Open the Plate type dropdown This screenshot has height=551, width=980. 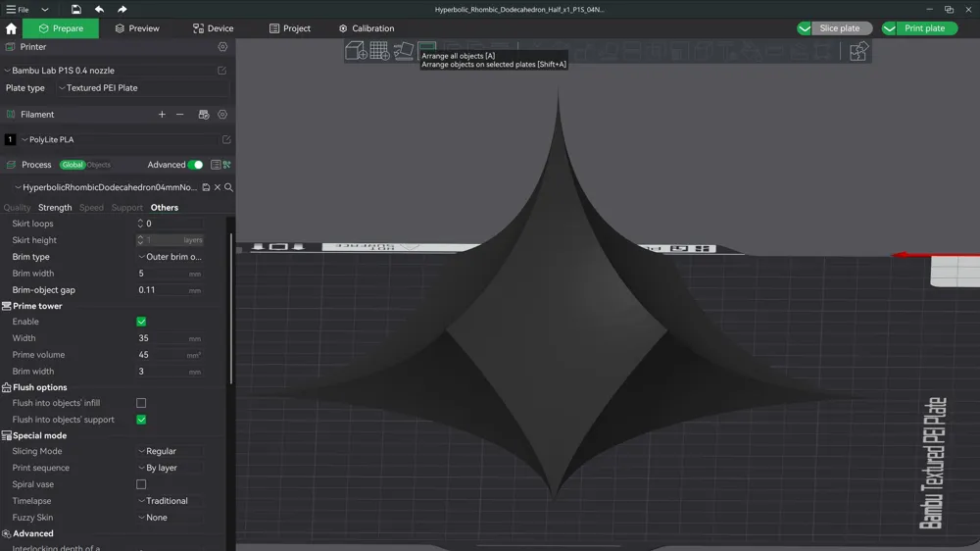142,88
